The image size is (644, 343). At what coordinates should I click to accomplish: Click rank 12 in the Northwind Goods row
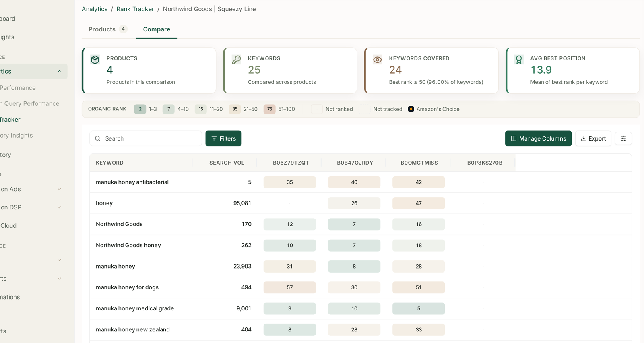(x=290, y=224)
